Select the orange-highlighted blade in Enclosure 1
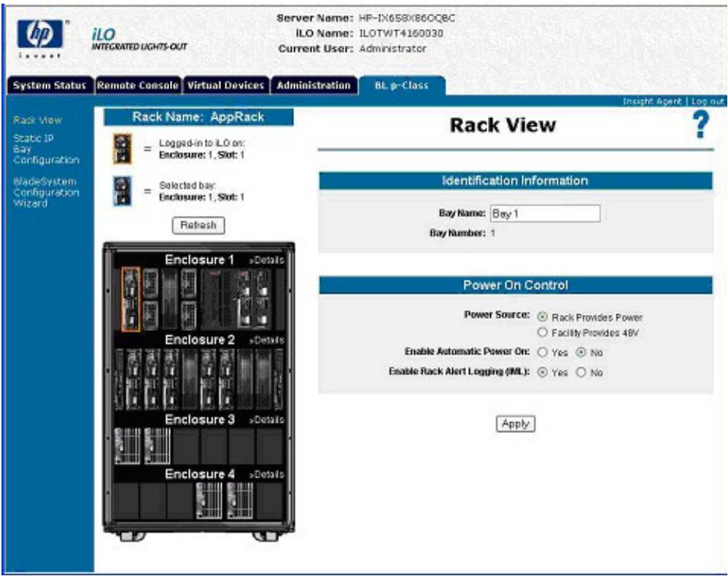The height and width of the screenshot is (576, 728). pos(131,299)
